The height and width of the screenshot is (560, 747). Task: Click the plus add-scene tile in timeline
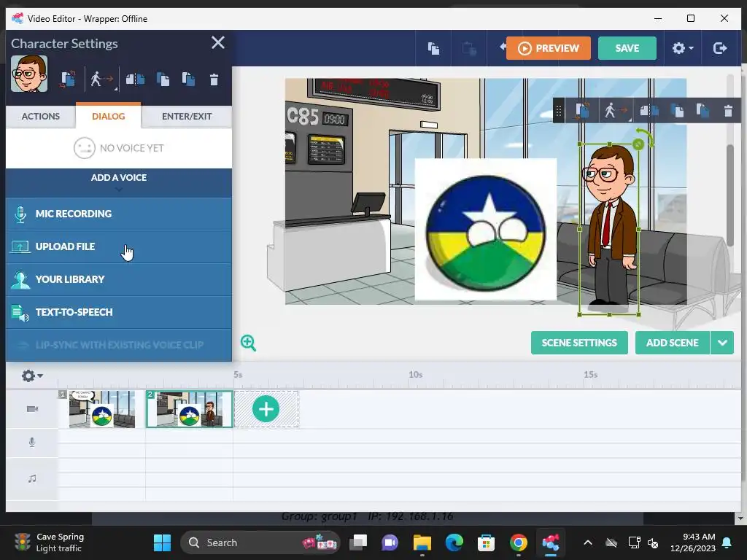click(266, 409)
